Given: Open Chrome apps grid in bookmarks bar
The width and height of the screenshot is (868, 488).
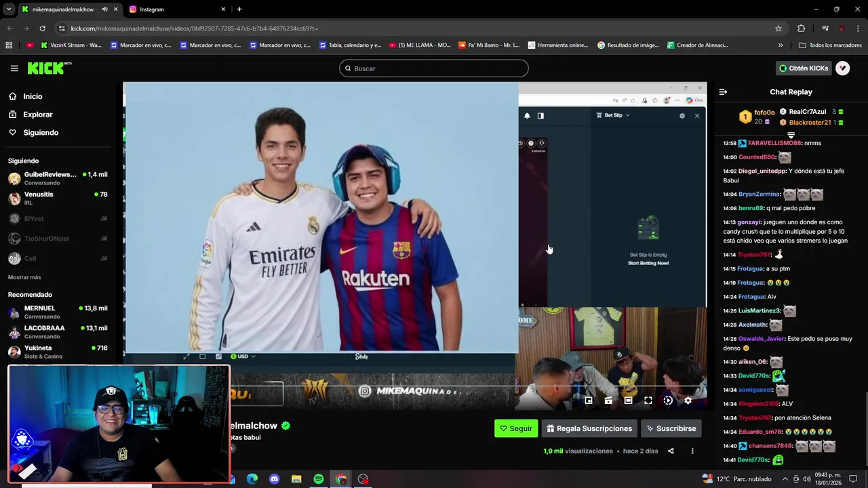Looking at the screenshot, I should (9, 45).
